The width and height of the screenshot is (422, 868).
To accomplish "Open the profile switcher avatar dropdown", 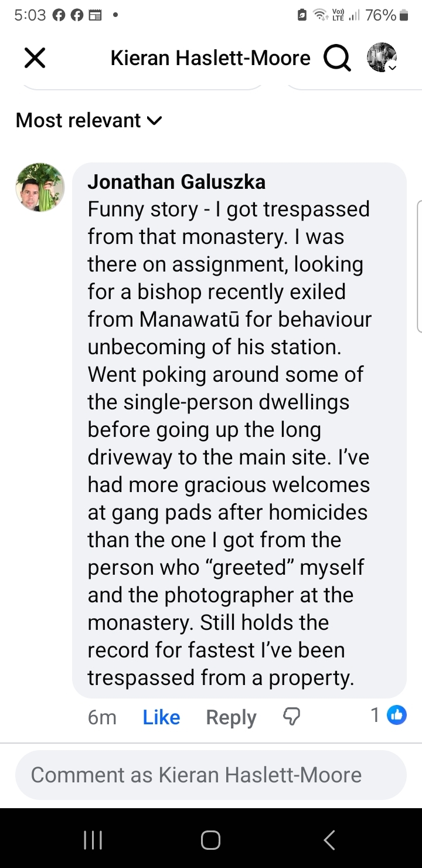I will tap(382, 58).
